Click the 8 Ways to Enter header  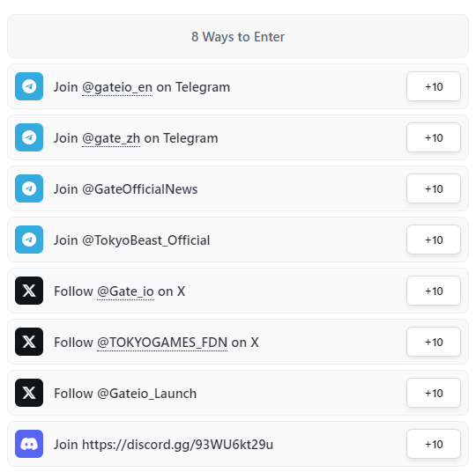click(238, 36)
